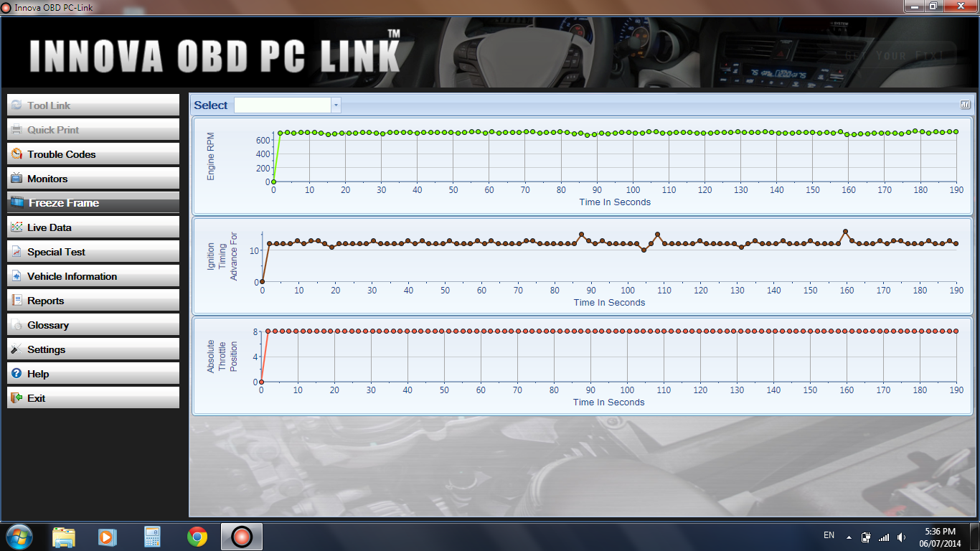Click the blue Help question-mark icon
Screen dimensions: 980x551
[17, 374]
